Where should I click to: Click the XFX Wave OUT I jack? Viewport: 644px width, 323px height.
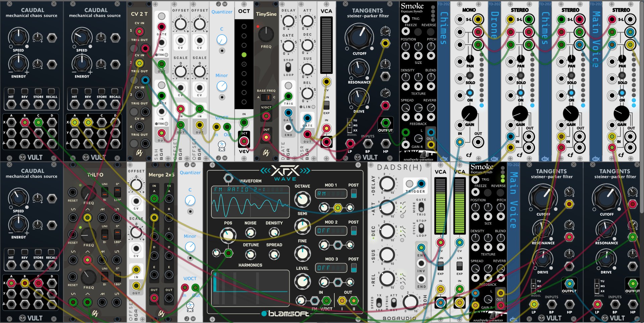coord(342,301)
